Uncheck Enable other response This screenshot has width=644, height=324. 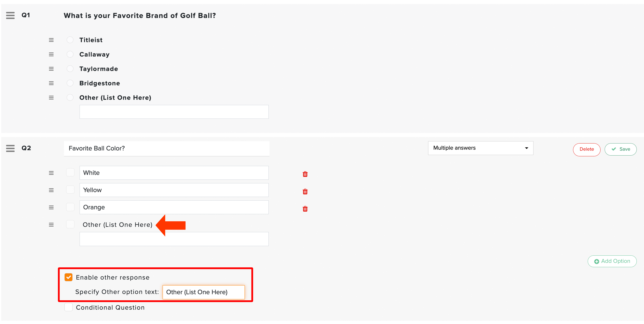[68, 277]
